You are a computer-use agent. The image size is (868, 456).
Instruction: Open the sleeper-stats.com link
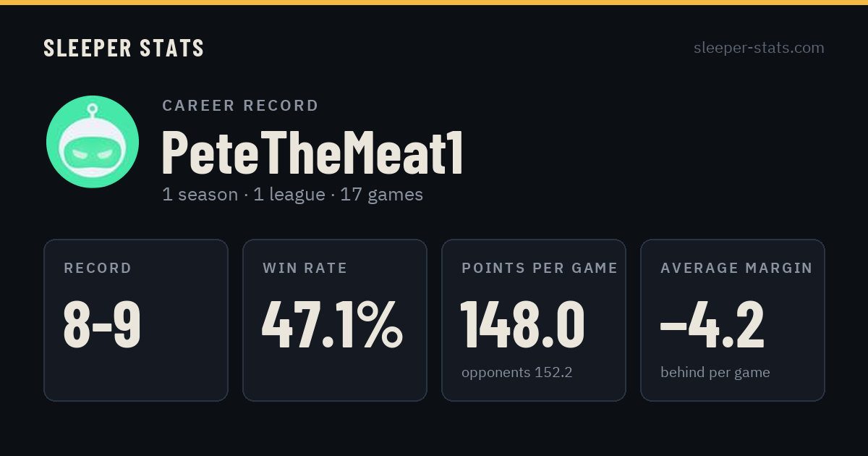(x=759, y=48)
